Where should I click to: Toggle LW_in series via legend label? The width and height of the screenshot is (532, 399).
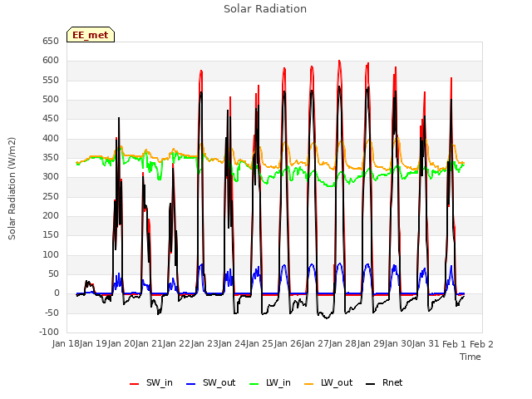click(278, 382)
